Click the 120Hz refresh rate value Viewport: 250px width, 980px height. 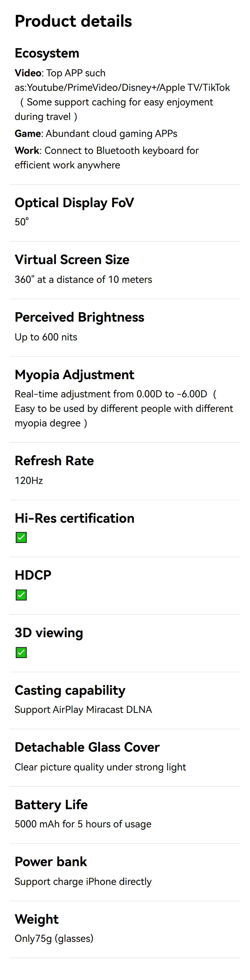pos(29,481)
